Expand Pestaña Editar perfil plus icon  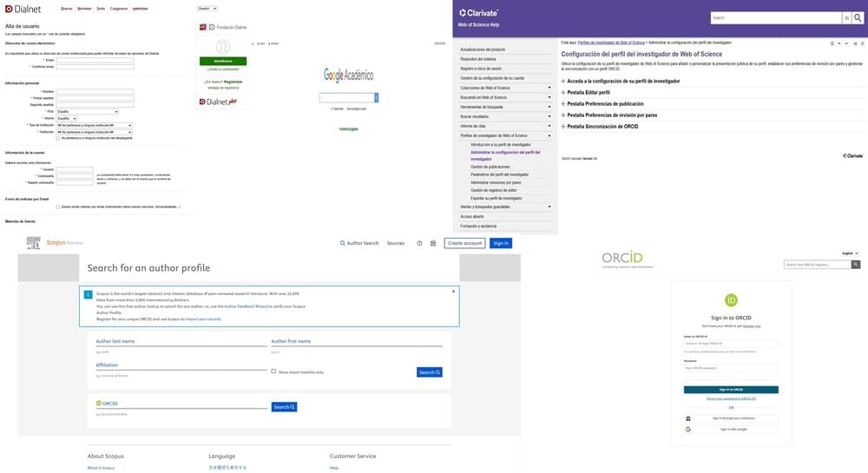click(x=563, y=92)
